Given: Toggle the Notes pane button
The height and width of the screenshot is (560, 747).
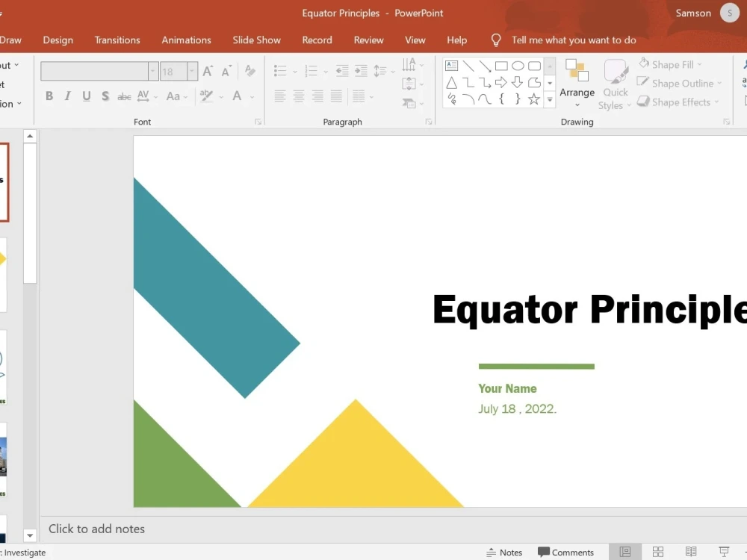Looking at the screenshot, I should tap(504, 553).
